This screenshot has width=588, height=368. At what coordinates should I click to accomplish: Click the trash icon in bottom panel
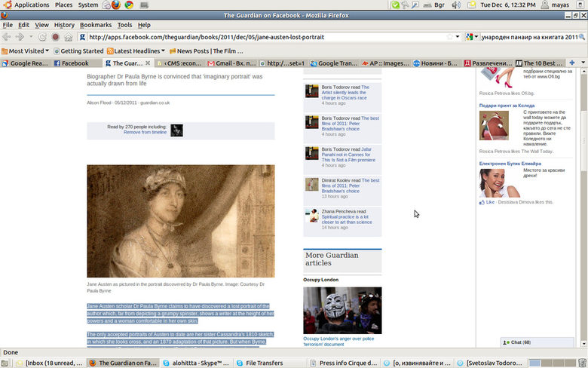tap(582, 363)
